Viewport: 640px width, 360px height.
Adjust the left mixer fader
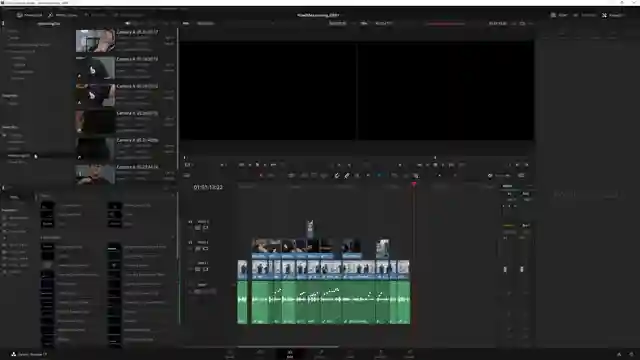click(505, 269)
